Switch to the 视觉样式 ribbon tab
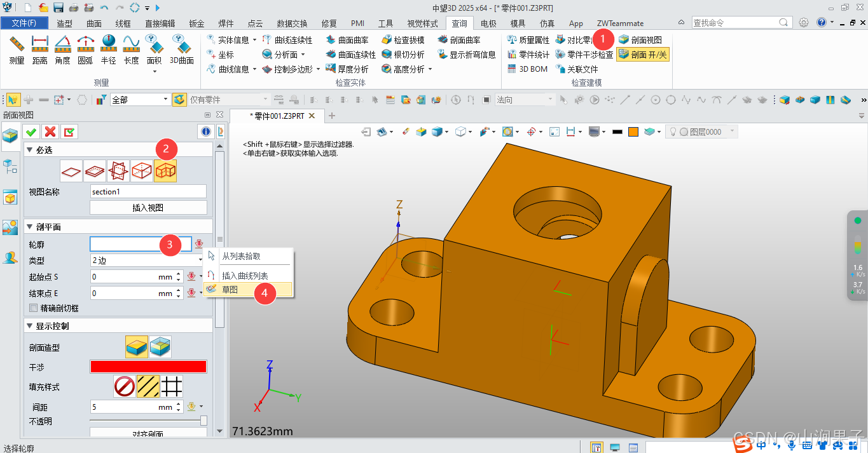This screenshot has height=453, width=868. (x=422, y=24)
